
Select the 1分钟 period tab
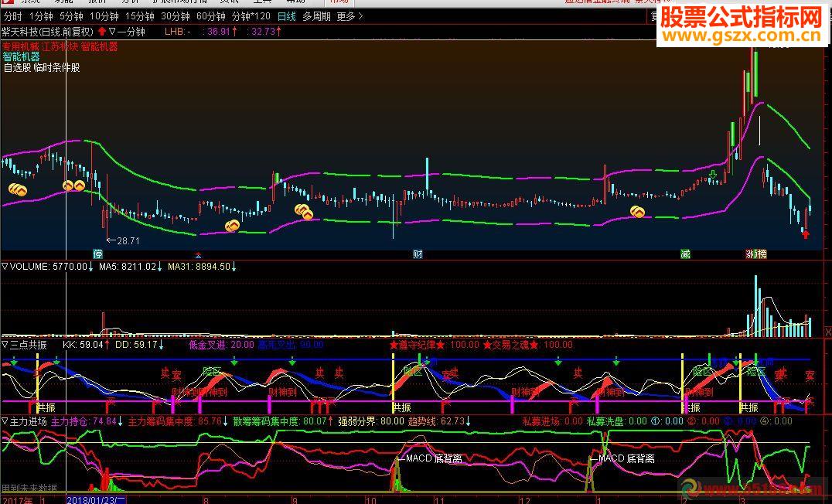[x=41, y=16]
